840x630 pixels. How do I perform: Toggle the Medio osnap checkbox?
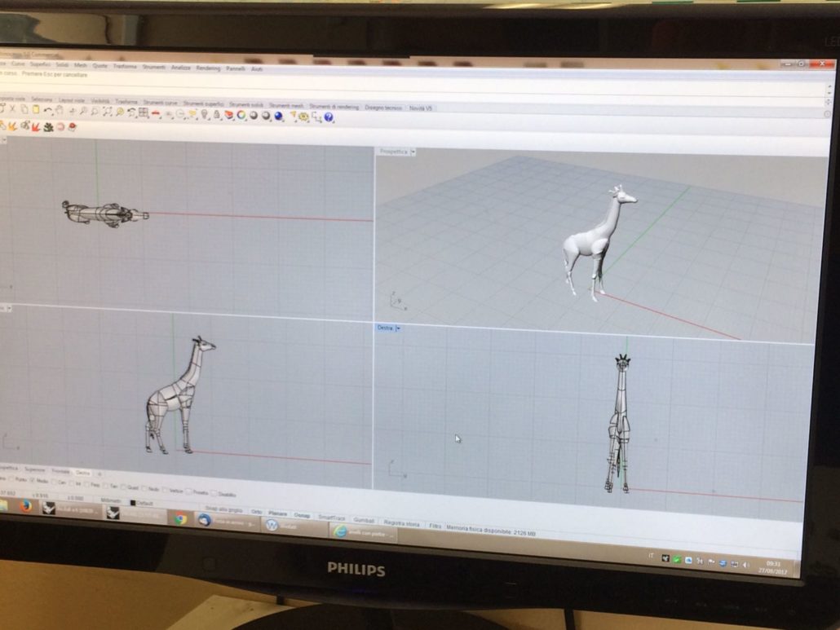[x=33, y=482]
